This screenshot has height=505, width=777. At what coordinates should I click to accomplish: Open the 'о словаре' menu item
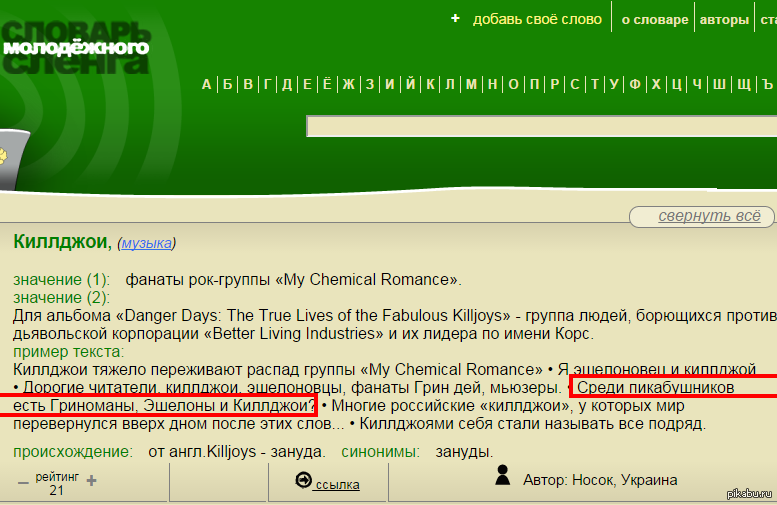655,20
